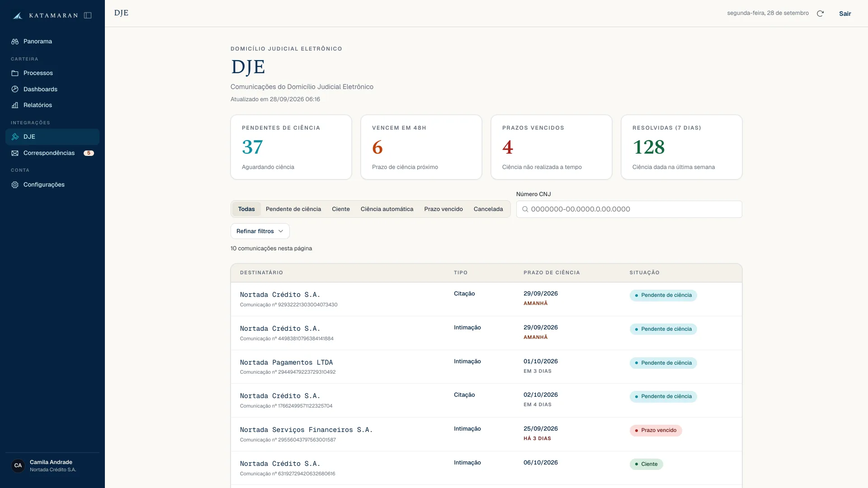Open Correspondências envelope icon
Image resolution: width=868 pixels, height=488 pixels.
[x=15, y=153]
